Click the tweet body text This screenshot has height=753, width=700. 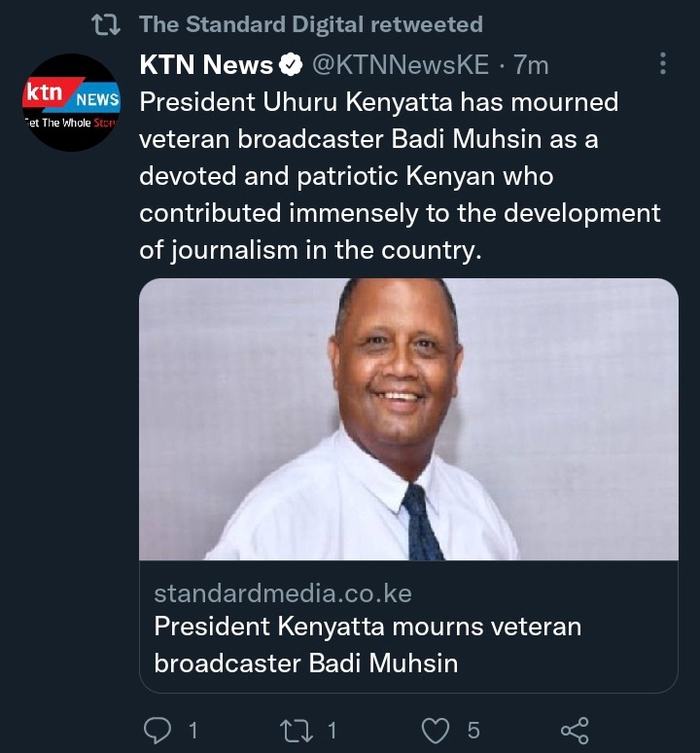click(400, 176)
